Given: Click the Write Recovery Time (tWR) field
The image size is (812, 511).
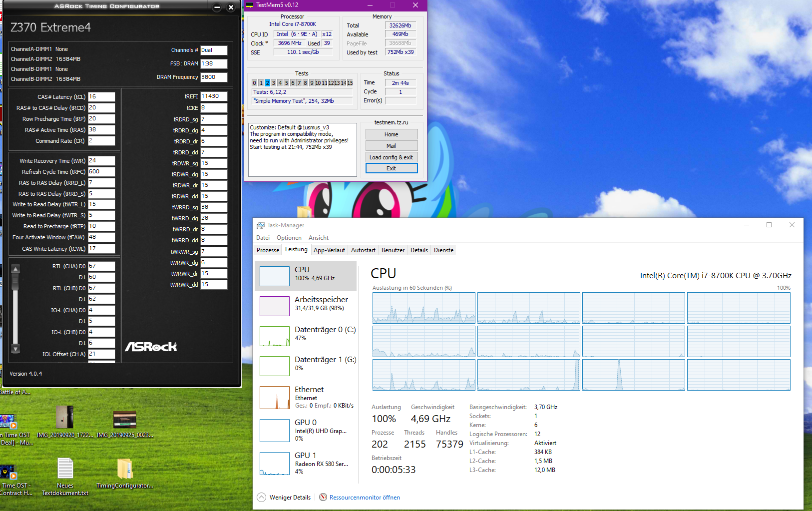Looking at the screenshot, I should [x=101, y=161].
